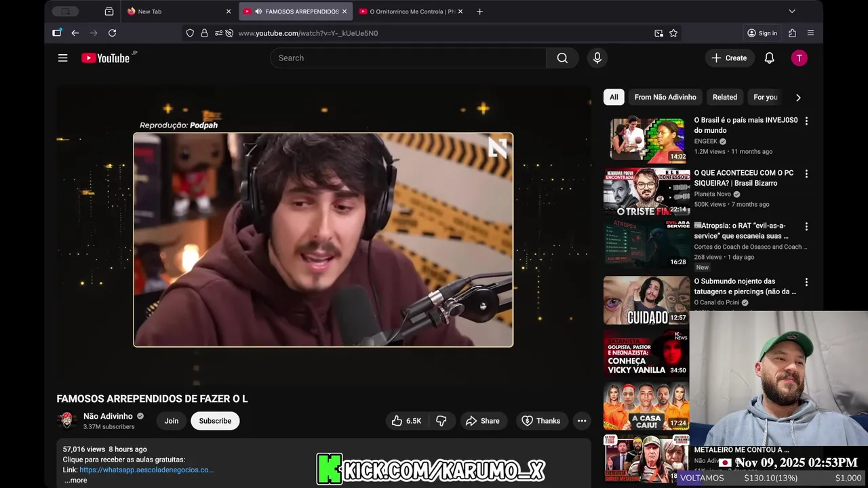Open Não Adivinho channel avatar
The height and width of the screenshot is (488, 868).
point(66,421)
